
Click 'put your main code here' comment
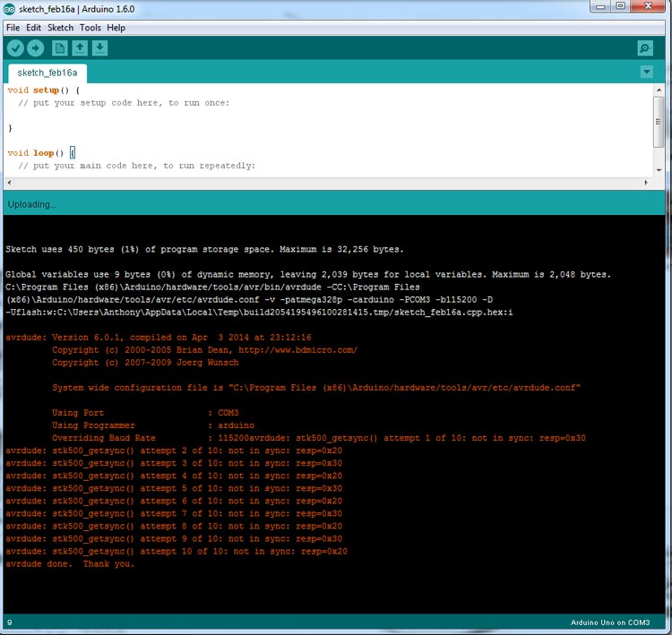(x=136, y=166)
